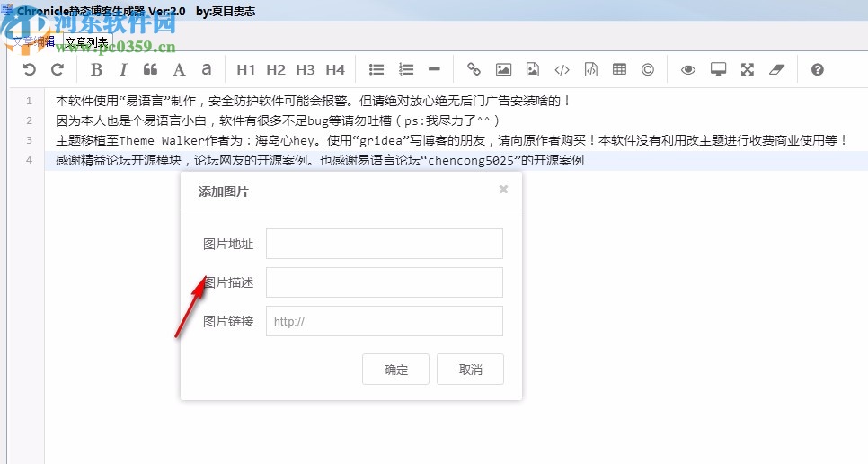The image size is (868, 464).
Task: Open editor help with the question mark icon
Action: [817, 69]
